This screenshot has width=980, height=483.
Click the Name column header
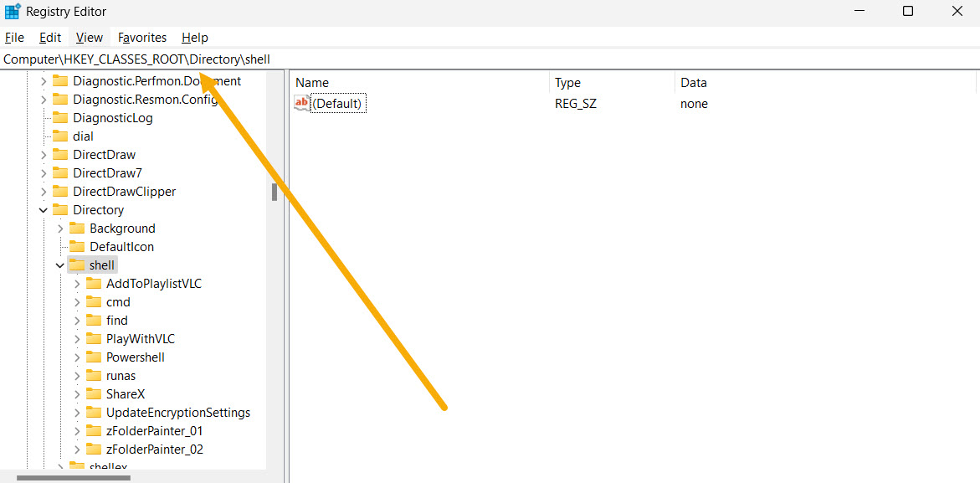311,82
